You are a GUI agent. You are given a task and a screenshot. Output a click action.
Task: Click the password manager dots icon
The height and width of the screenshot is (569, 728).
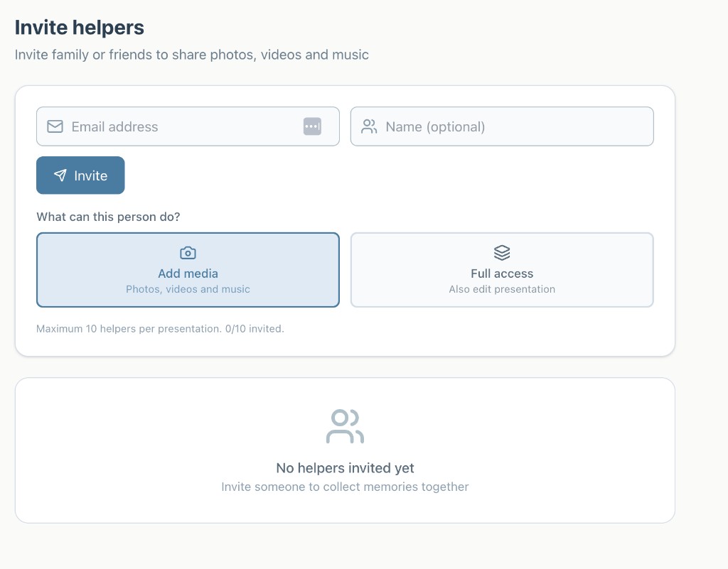(x=312, y=126)
